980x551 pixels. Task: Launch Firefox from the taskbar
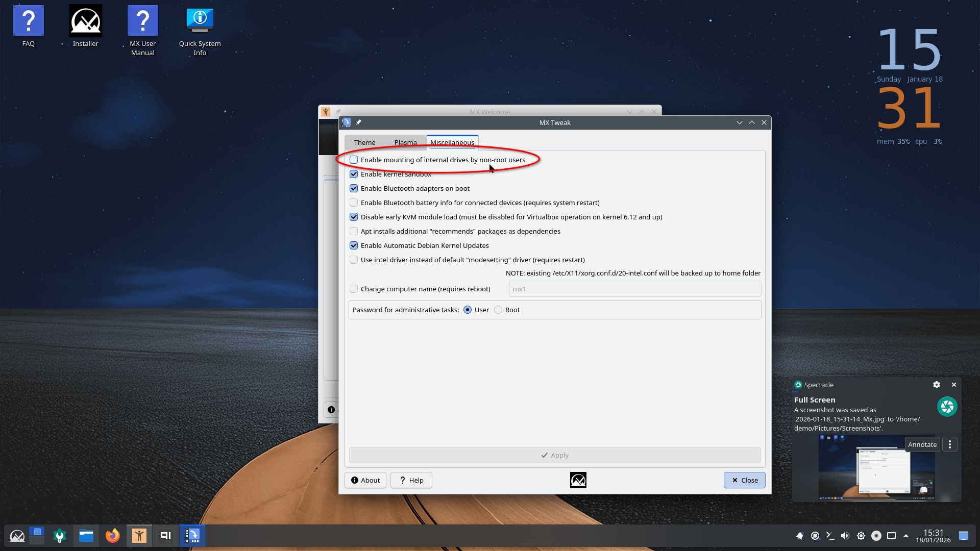pyautogui.click(x=112, y=536)
